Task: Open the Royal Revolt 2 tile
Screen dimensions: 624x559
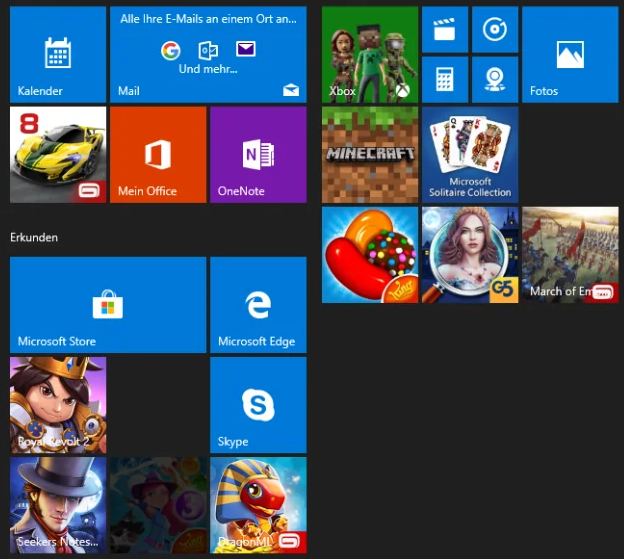Action: click(58, 405)
